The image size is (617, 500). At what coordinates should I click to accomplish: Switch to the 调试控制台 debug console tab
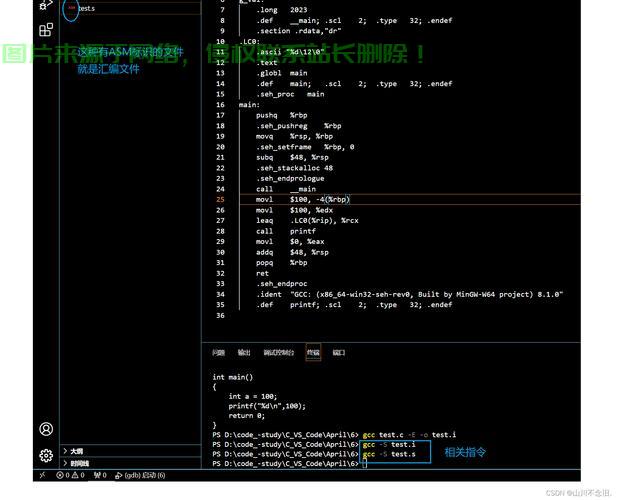pyautogui.click(x=279, y=352)
